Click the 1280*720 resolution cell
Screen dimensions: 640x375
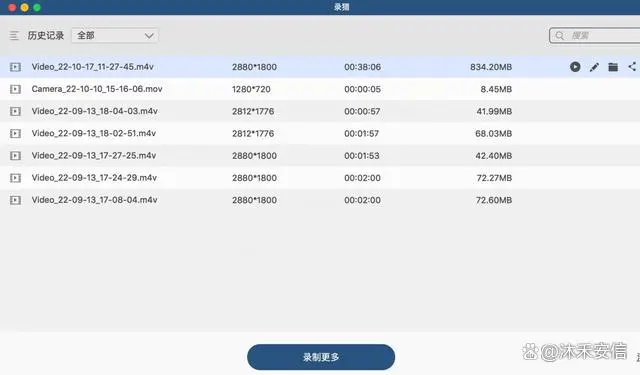click(251, 89)
